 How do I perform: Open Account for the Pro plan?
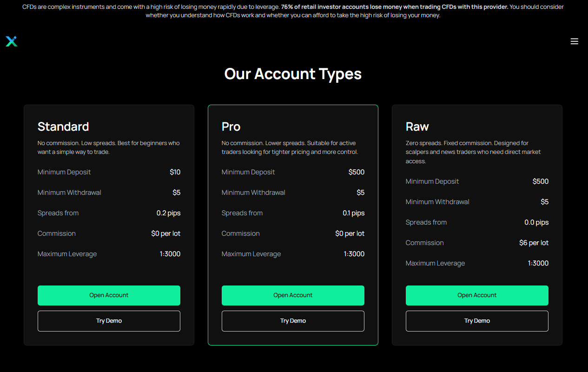(293, 295)
